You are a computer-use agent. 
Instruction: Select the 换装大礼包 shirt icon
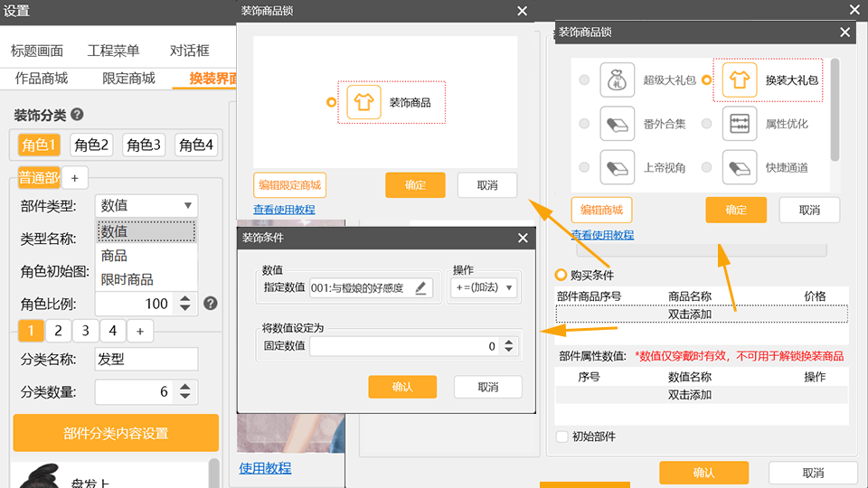pyautogui.click(x=739, y=80)
